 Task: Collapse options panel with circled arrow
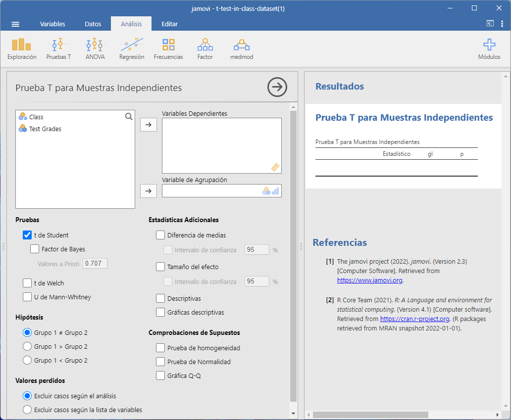[x=277, y=87]
